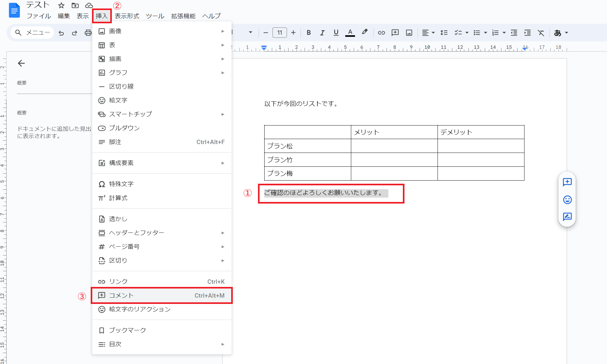Click the insert link toolbar icon
This screenshot has height=364, width=607.
[381, 33]
